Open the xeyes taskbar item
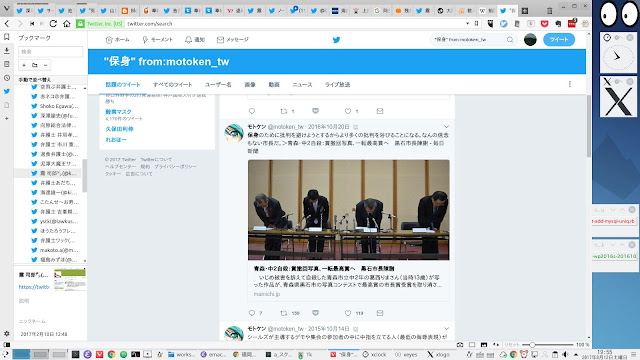 click(x=406, y=354)
